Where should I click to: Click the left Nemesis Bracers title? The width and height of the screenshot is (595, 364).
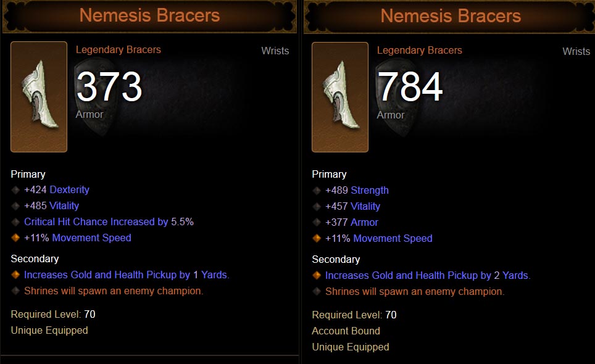coord(149,15)
